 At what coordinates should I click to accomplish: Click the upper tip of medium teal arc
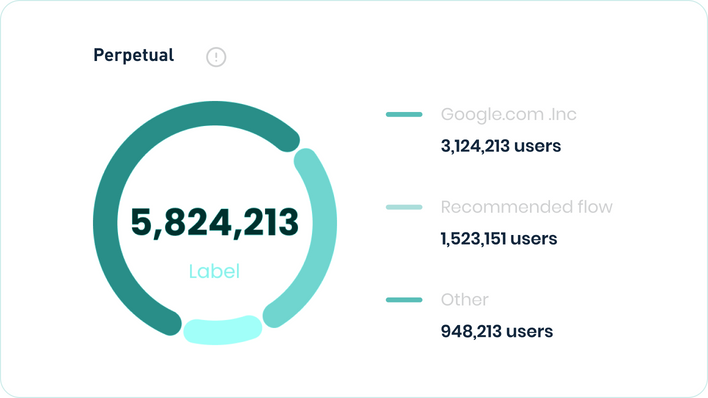tap(306, 160)
